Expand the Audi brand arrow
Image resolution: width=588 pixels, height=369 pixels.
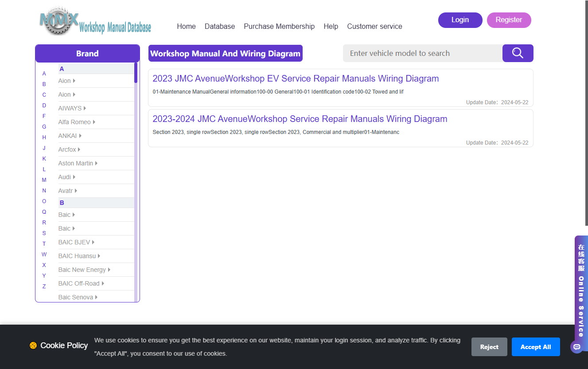(74, 177)
